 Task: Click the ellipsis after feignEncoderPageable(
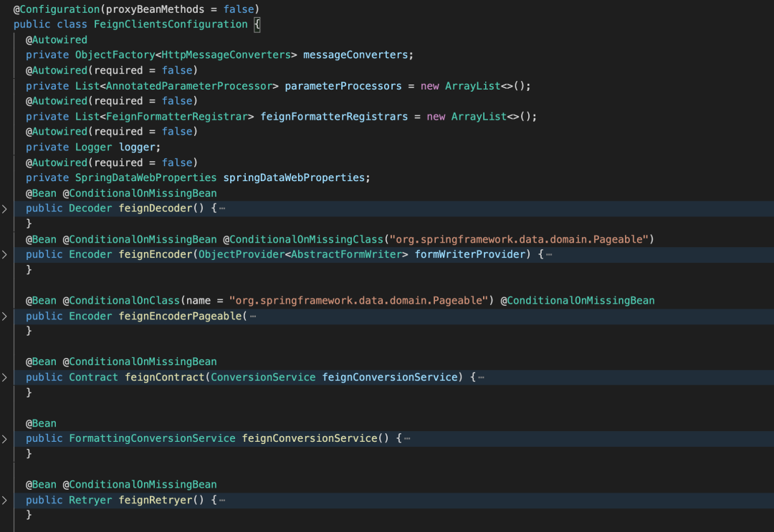pos(253,316)
